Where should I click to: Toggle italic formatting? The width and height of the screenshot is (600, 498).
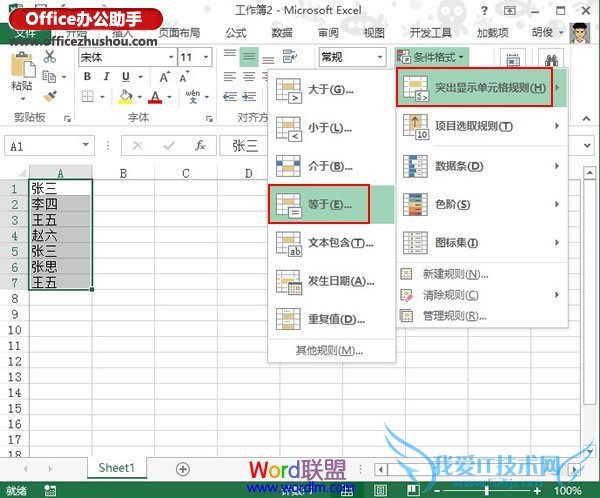click(106, 77)
